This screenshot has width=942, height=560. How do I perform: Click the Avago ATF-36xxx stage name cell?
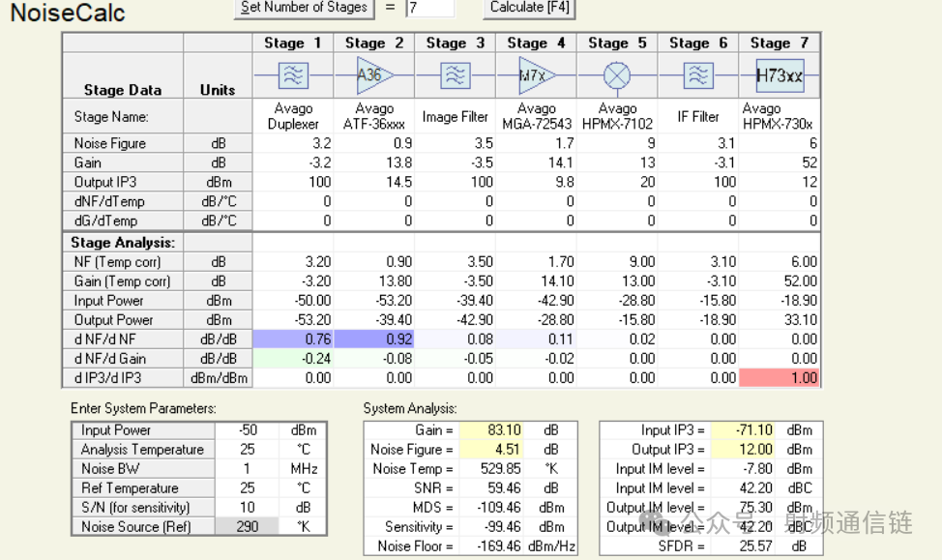coord(374,116)
